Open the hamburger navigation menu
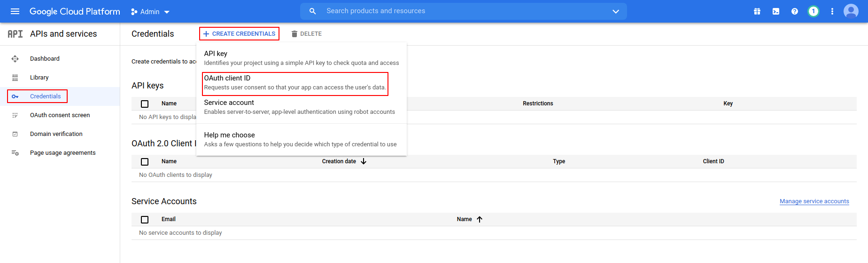Screen dimensions: 868x263 pyautogui.click(x=15, y=11)
